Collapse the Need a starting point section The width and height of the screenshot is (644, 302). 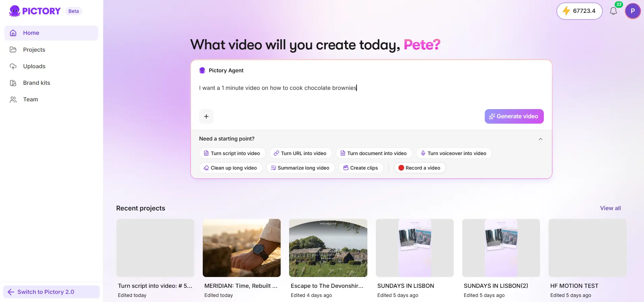tap(540, 139)
